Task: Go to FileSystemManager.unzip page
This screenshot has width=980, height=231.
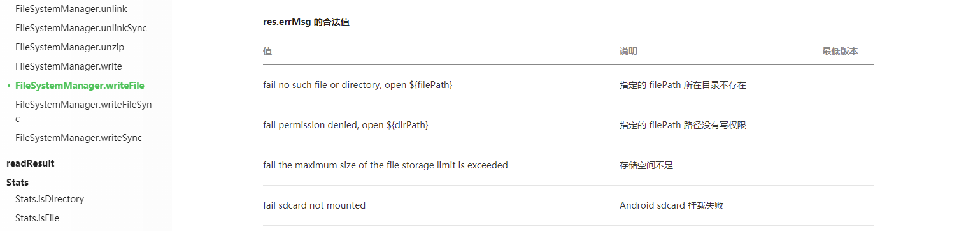Action: [69, 47]
